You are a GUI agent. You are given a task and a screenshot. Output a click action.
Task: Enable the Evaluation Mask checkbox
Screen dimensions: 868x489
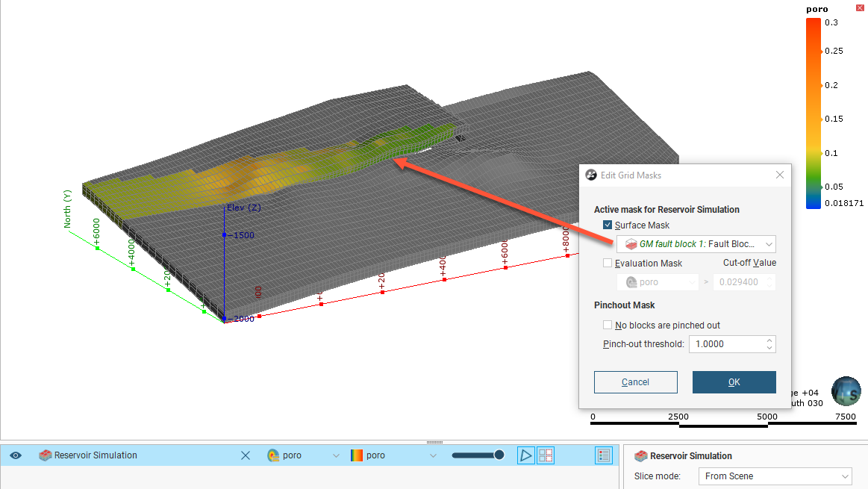tap(608, 264)
